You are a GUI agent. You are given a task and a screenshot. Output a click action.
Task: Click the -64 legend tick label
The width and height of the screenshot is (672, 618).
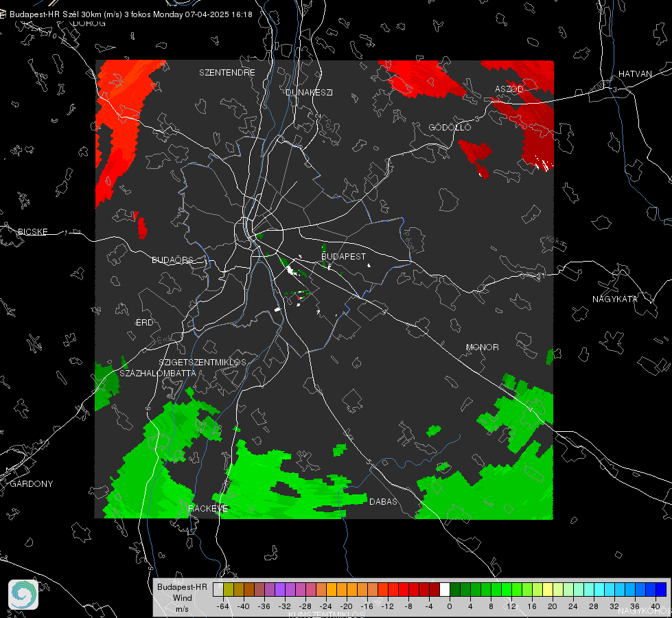pyautogui.click(x=223, y=606)
